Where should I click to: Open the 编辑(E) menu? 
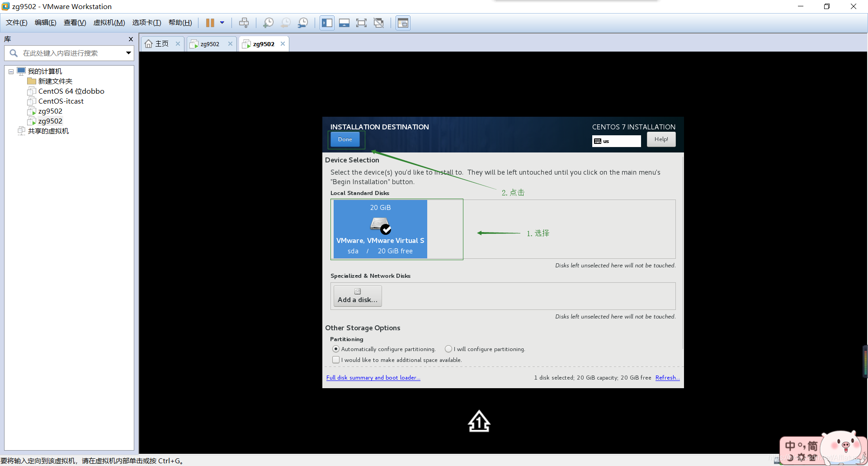(45, 23)
